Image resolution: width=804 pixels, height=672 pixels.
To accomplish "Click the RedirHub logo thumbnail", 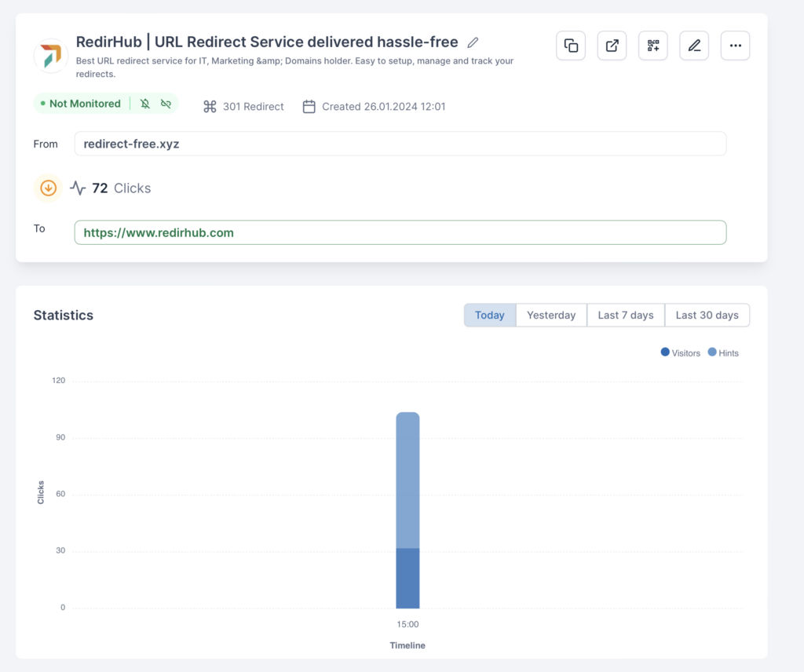I will click(51, 56).
